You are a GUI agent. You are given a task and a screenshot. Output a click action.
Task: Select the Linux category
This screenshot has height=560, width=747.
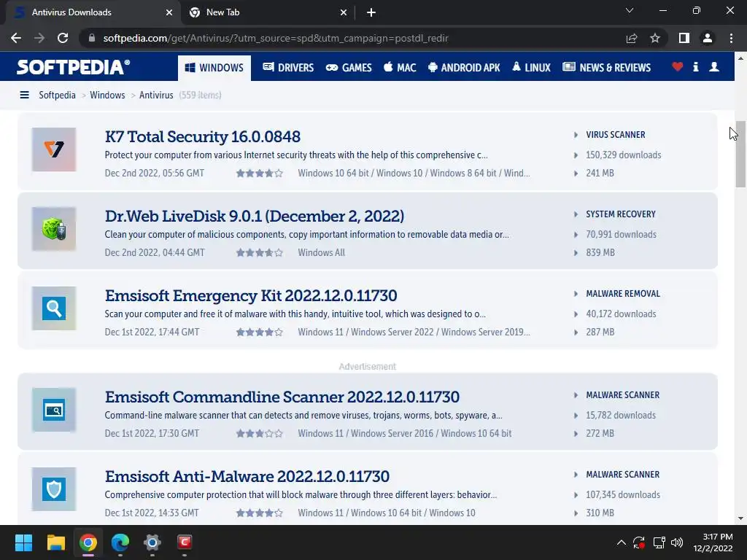click(531, 68)
